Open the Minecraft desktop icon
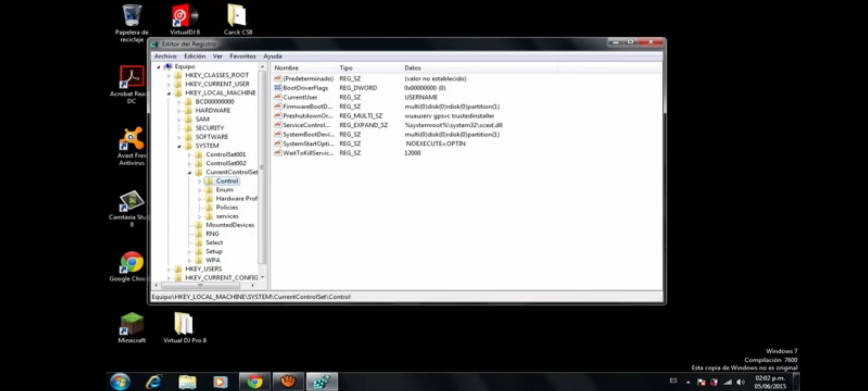The image size is (868, 391). click(x=132, y=324)
